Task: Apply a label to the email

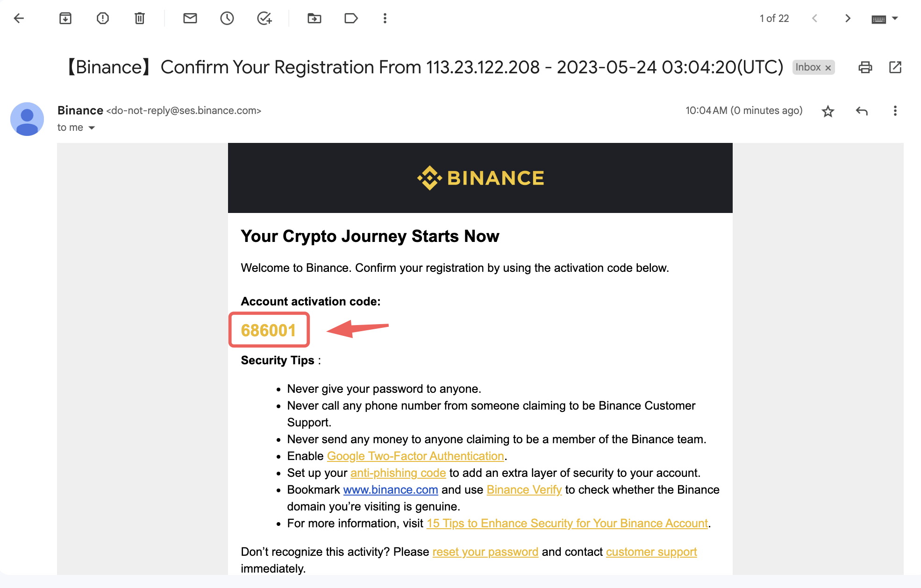Action: 350,18
